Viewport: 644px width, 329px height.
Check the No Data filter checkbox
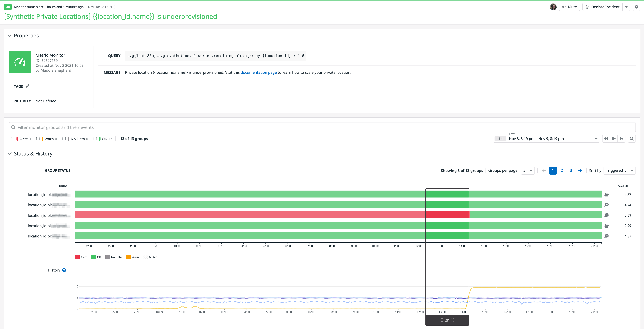tap(64, 139)
